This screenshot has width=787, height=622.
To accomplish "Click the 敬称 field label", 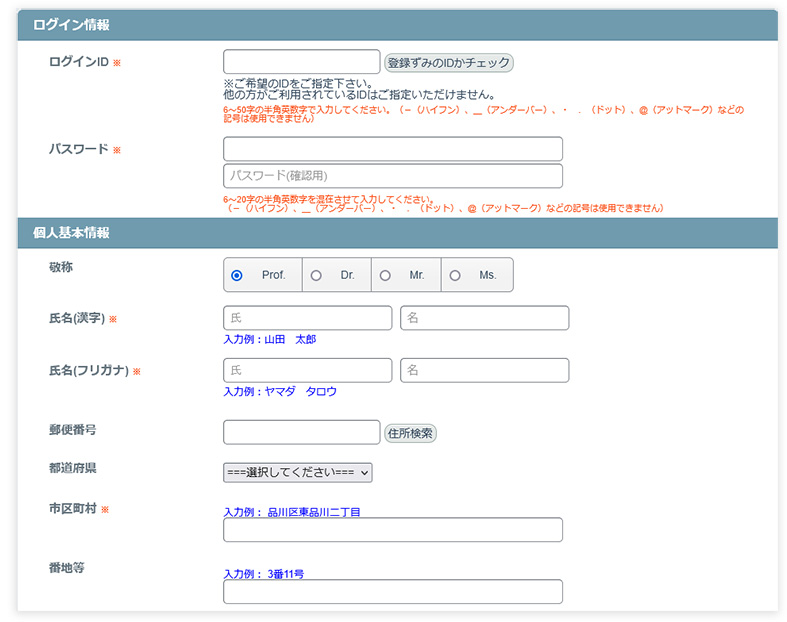I will point(61,268).
